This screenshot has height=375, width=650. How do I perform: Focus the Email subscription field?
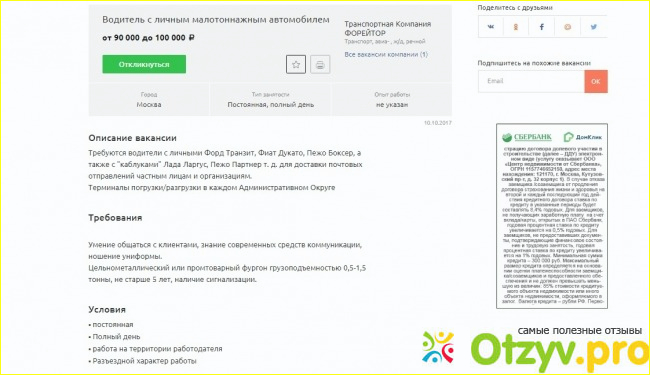point(531,81)
